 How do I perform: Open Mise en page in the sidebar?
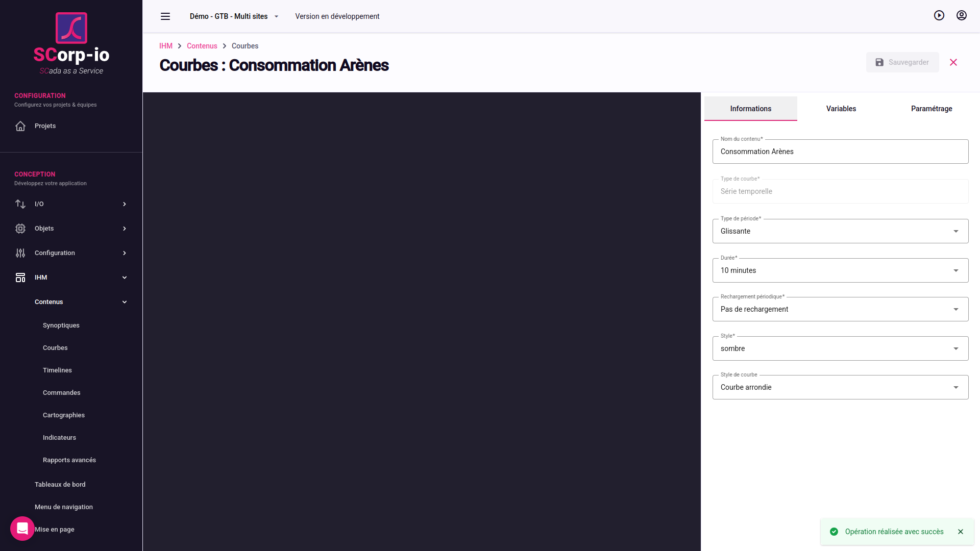point(55,530)
